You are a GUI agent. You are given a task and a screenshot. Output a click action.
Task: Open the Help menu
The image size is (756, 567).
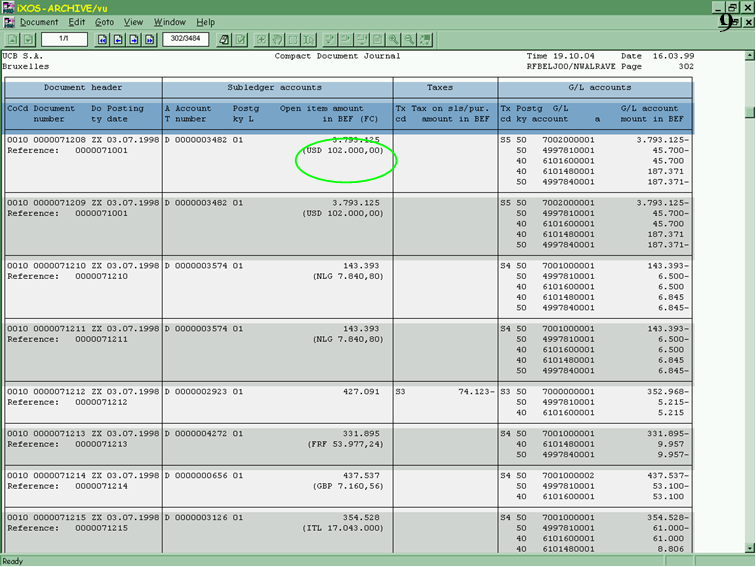click(x=205, y=22)
